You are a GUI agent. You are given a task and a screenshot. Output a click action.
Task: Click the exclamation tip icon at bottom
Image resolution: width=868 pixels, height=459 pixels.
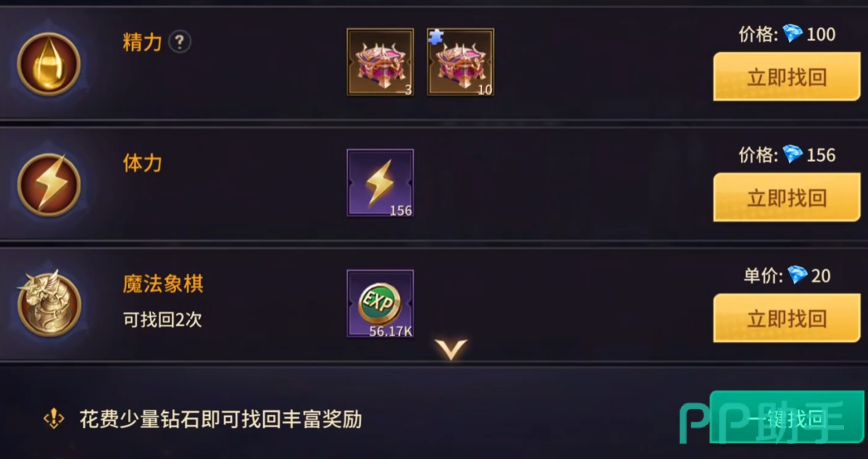click(x=53, y=419)
